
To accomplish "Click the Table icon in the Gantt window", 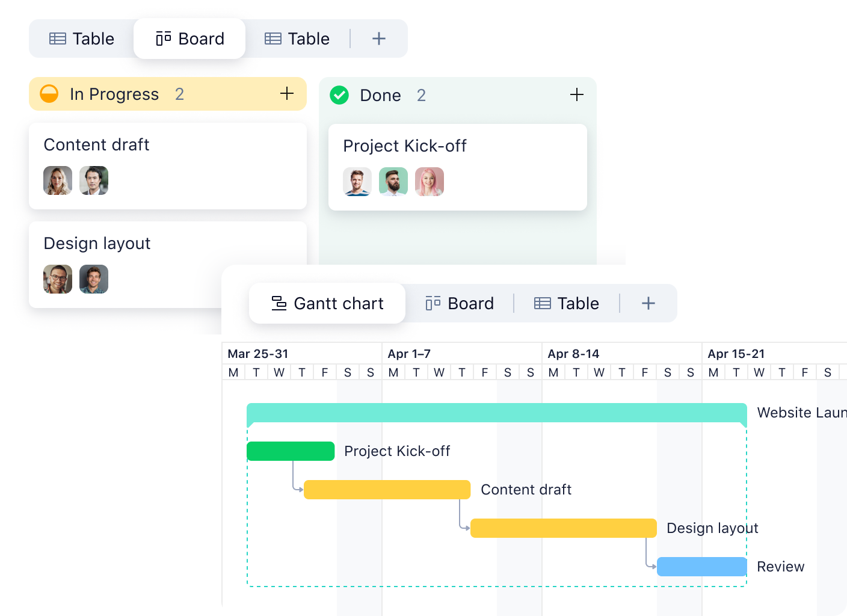I will tap(542, 303).
